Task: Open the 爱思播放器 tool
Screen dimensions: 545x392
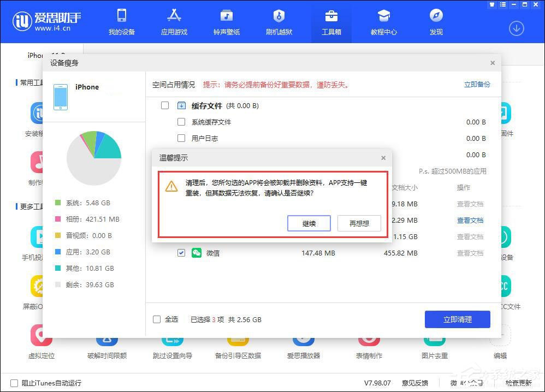Action: point(303,344)
